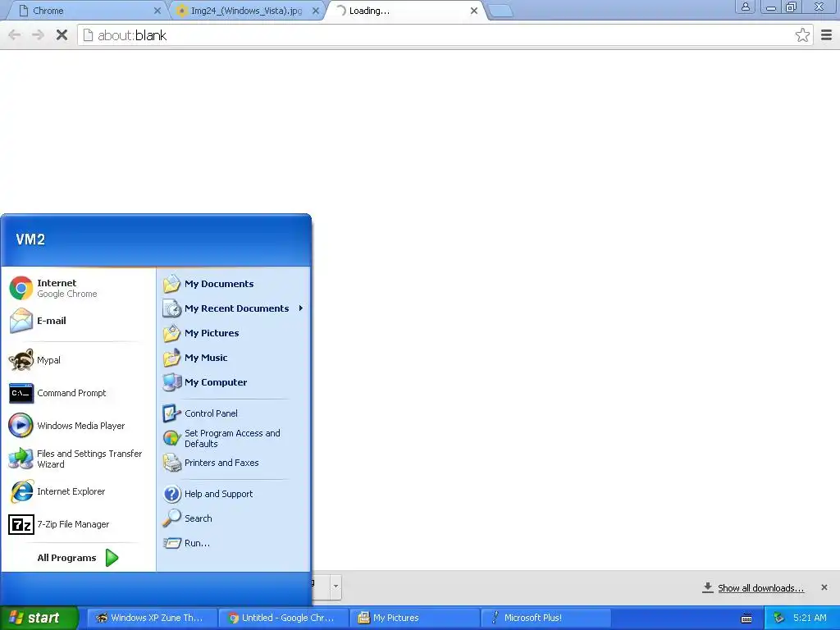Close the Chrome tab
Screen dimensions: 840x630
(157, 11)
